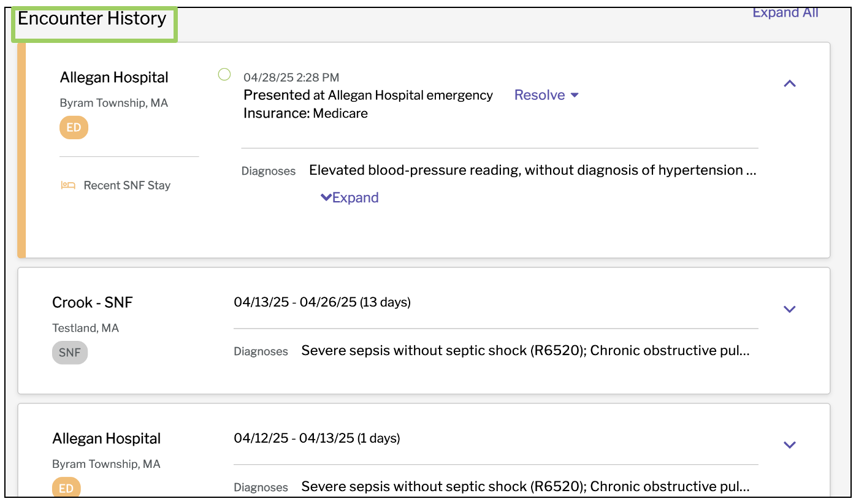Open the Resolve dropdown menu
The height and width of the screenshot is (504, 856).
546,95
